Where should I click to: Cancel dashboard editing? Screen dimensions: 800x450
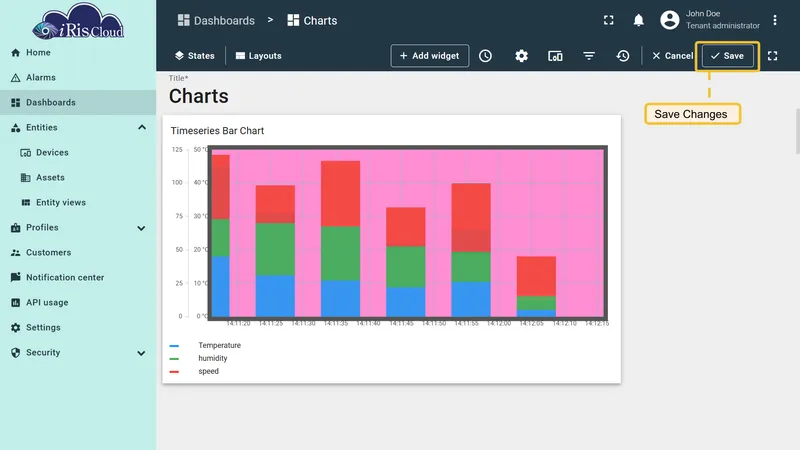click(672, 56)
